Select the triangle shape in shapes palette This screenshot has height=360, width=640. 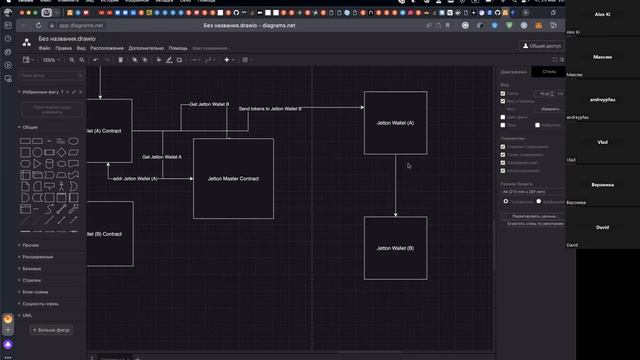click(x=37, y=164)
